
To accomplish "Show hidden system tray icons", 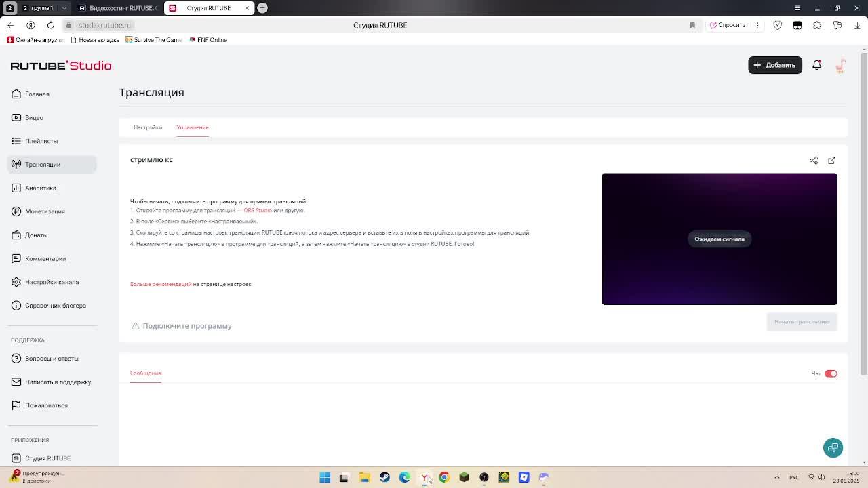I will (777, 477).
